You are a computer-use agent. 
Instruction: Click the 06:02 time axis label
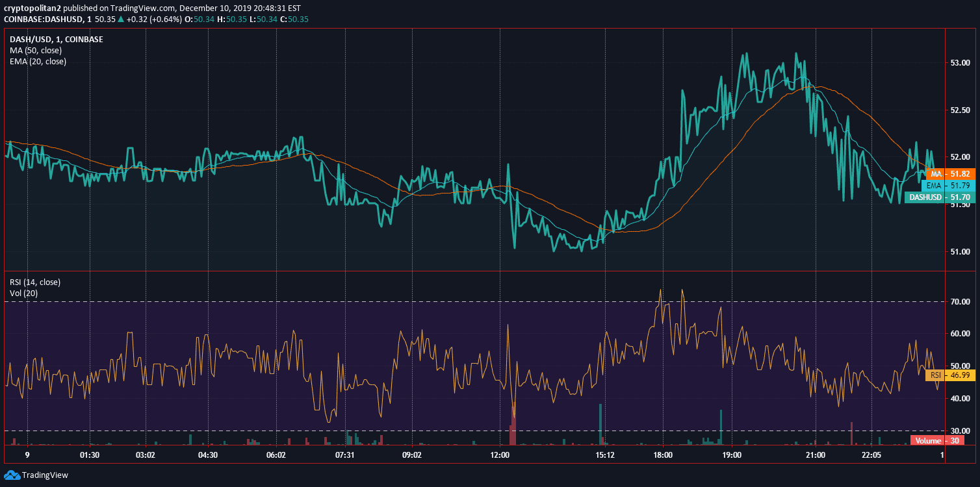[277, 455]
